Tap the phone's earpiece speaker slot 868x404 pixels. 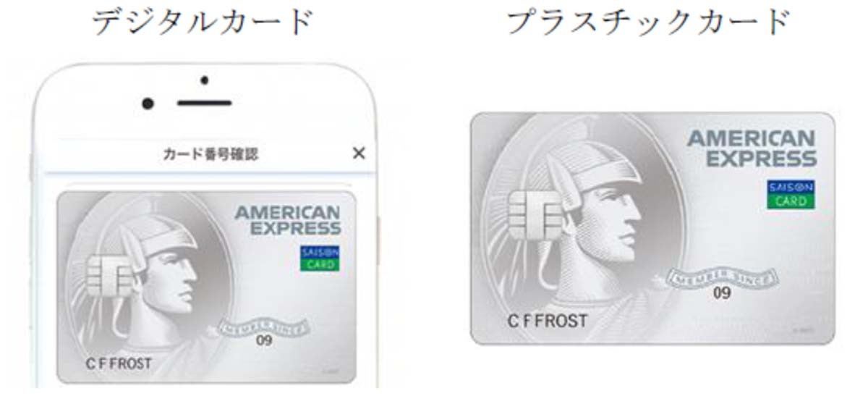pyautogui.click(x=204, y=104)
